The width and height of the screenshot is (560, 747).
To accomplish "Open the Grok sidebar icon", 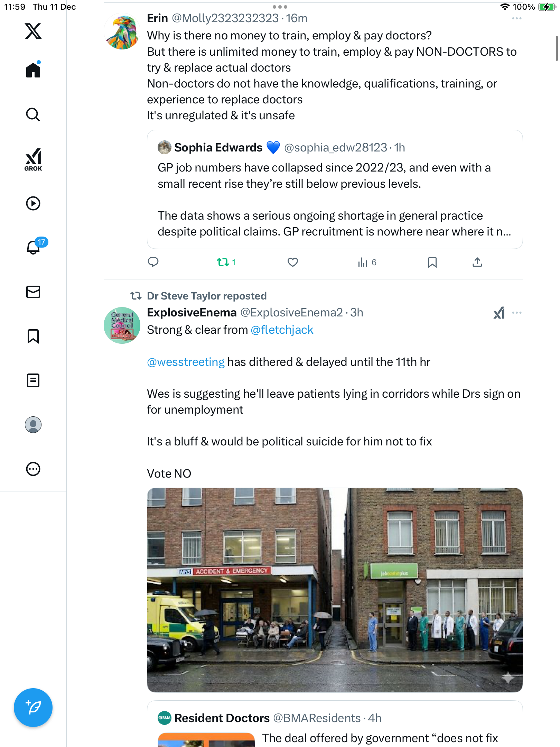I will pos(33,159).
